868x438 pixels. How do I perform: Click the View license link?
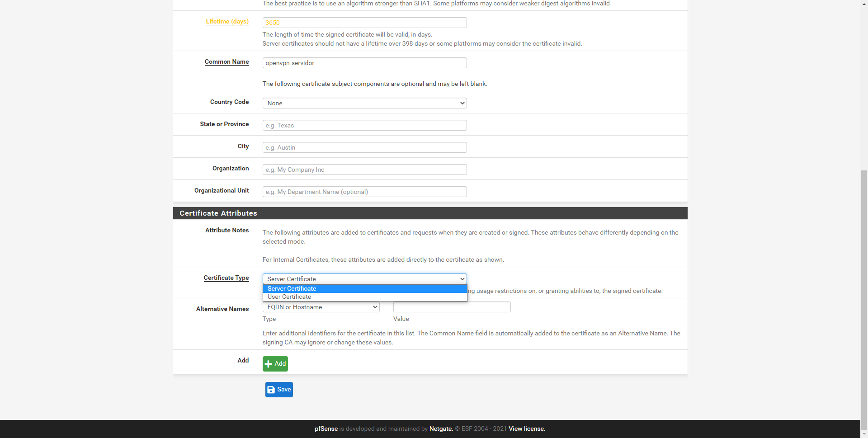(x=527, y=429)
